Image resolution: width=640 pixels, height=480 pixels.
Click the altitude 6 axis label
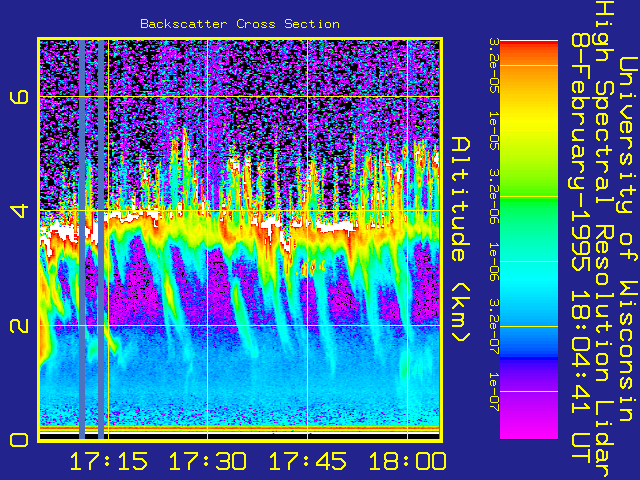click(x=20, y=96)
